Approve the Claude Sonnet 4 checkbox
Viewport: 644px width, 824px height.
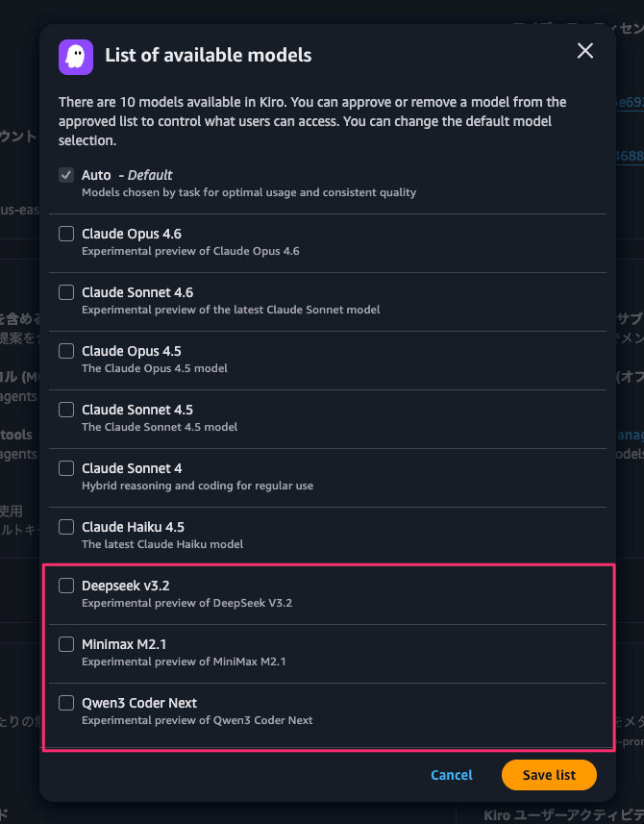66,468
